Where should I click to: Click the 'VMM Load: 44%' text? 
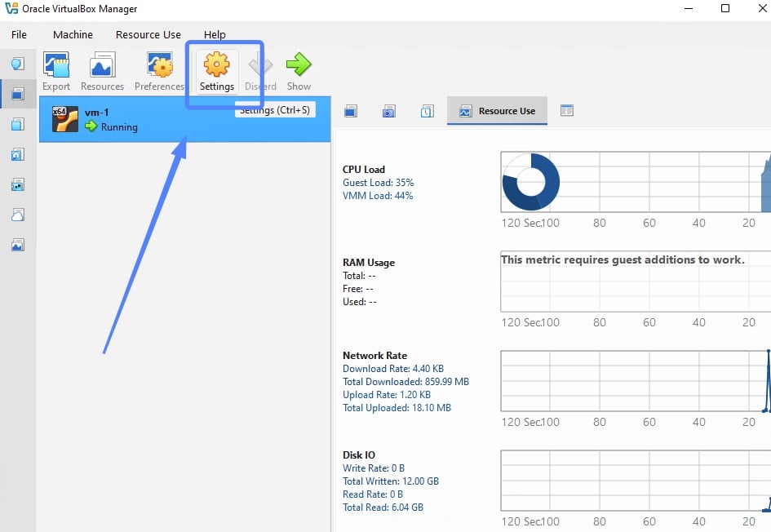[378, 196]
